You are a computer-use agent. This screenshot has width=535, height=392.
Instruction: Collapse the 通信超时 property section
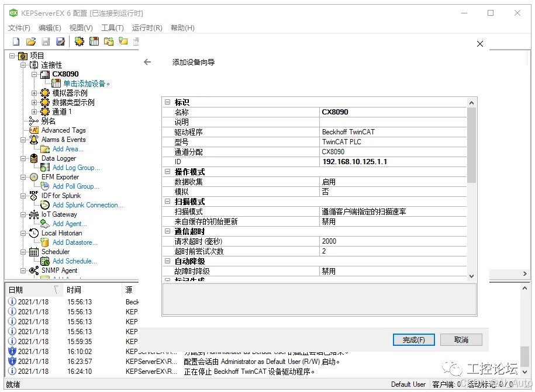[x=168, y=231]
